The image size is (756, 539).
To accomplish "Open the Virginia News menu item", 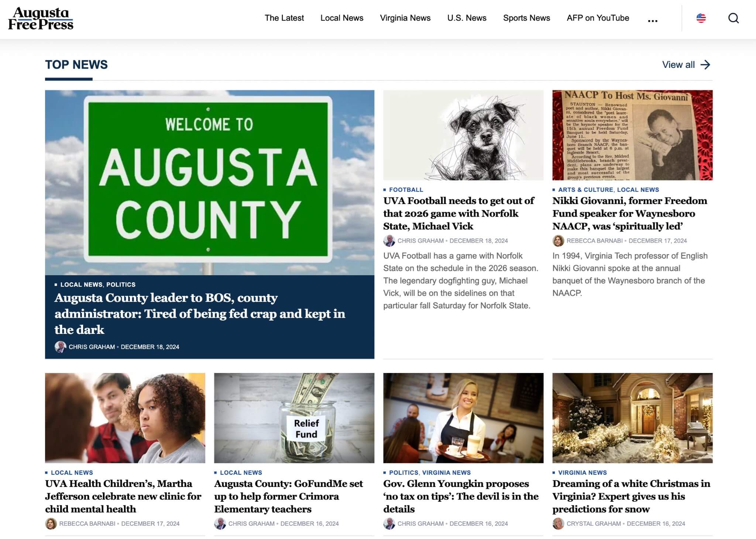I will 405,18.
